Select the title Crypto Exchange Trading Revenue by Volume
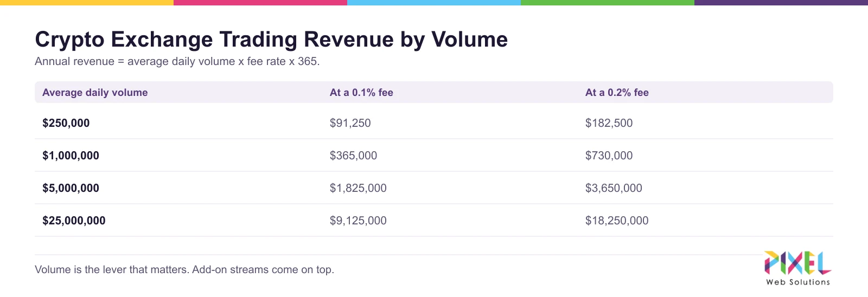 point(271,40)
